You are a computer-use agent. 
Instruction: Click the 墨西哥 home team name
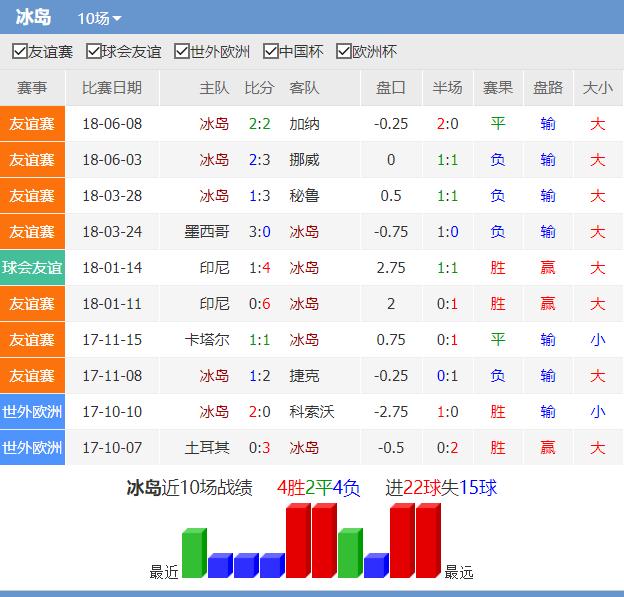pos(207,232)
